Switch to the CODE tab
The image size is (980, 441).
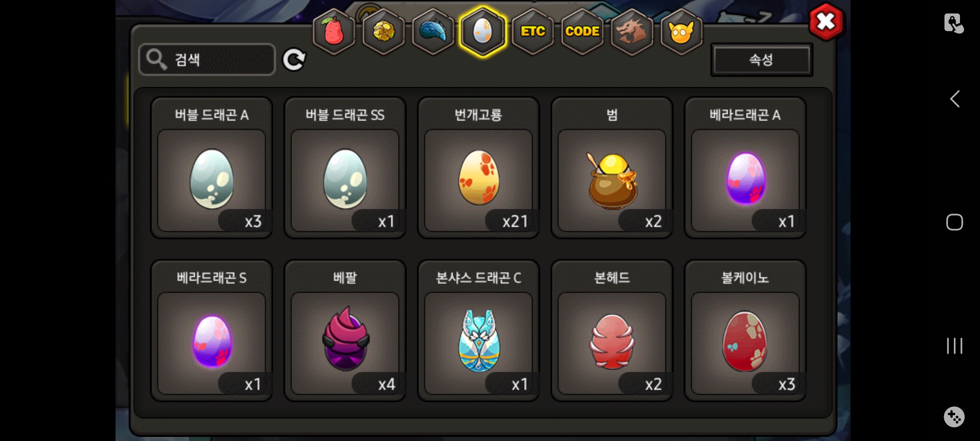pyautogui.click(x=582, y=32)
